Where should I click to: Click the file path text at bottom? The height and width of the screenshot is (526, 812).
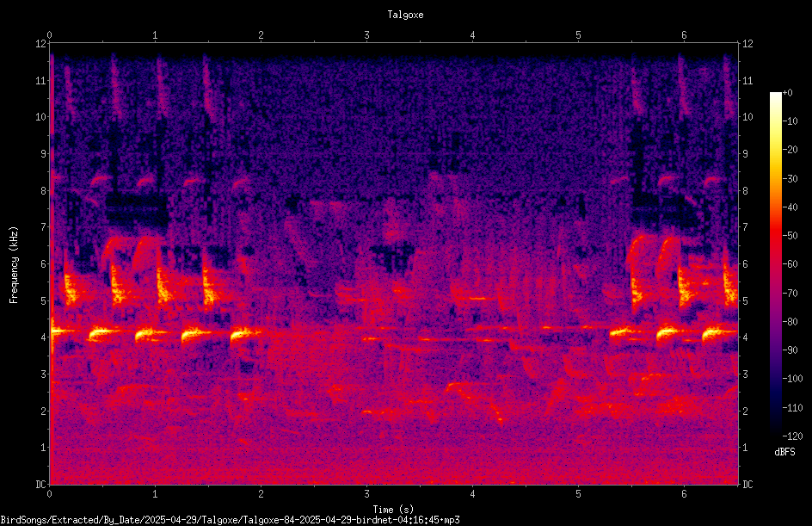click(230, 520)
